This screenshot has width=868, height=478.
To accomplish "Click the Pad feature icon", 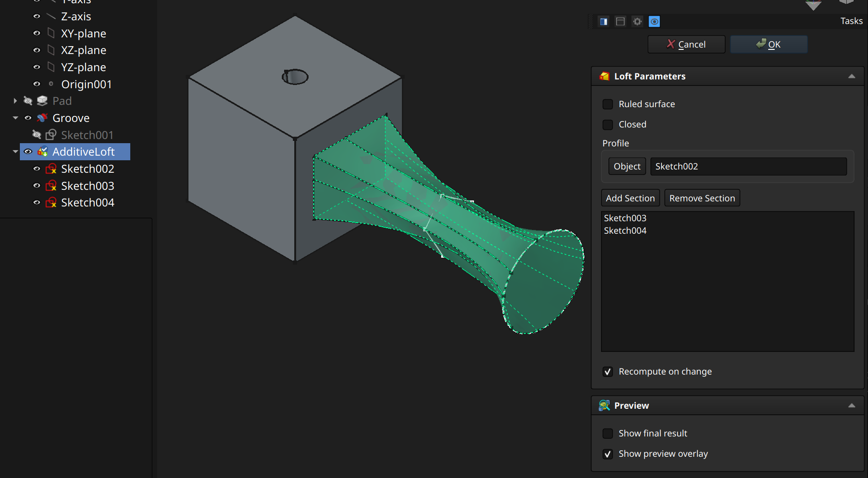I will pos(42,101).
